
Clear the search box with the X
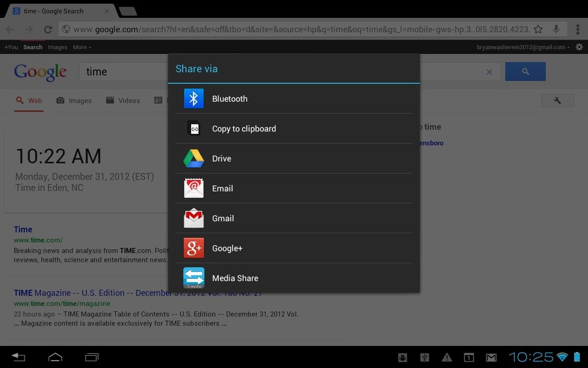489,72
